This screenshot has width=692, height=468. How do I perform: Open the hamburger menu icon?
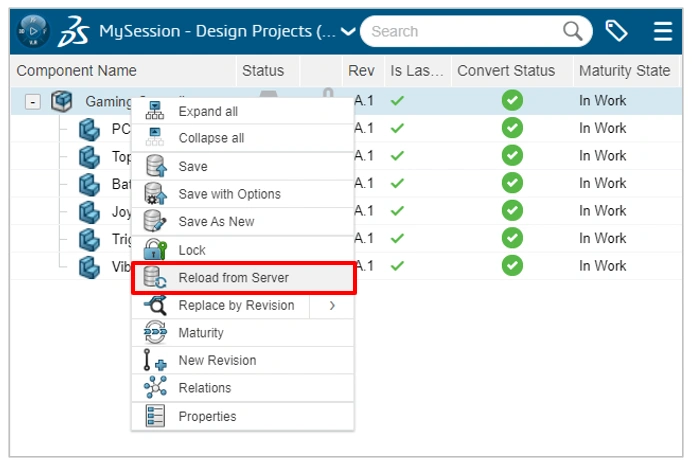[x=662, y=31]
